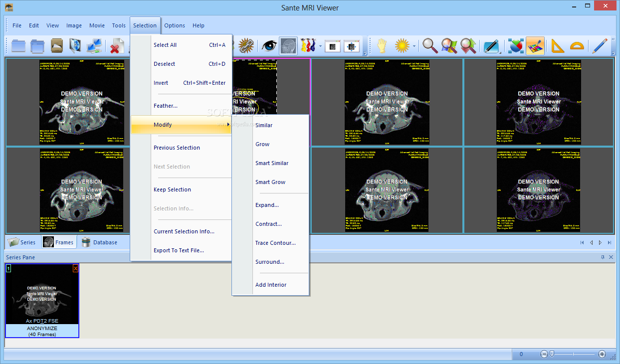
Task: Open Current Selection Info... entry
Action: (x=181, y=231)
